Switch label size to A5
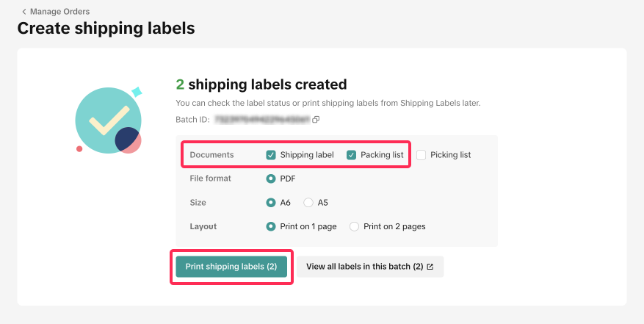The height and width of the screenshot is (324, 644). click(x=308, y=202)
